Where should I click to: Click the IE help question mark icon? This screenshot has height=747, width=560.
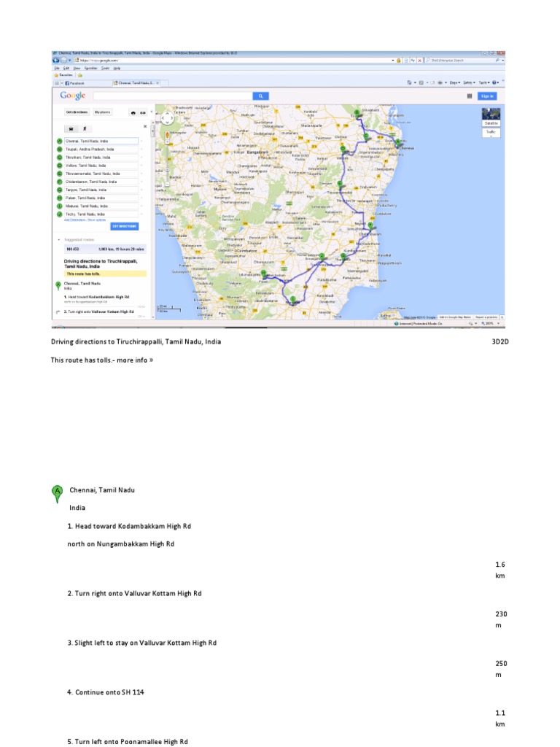tap(495, 82)
